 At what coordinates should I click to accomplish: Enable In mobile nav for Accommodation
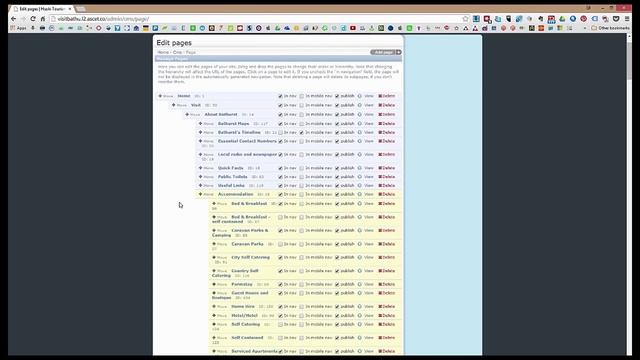pos(302,195)
